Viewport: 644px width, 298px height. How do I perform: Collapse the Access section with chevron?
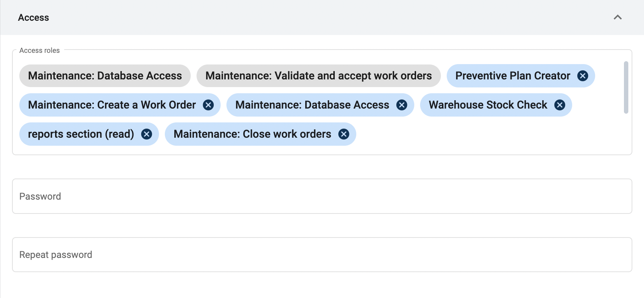[618, 17]
